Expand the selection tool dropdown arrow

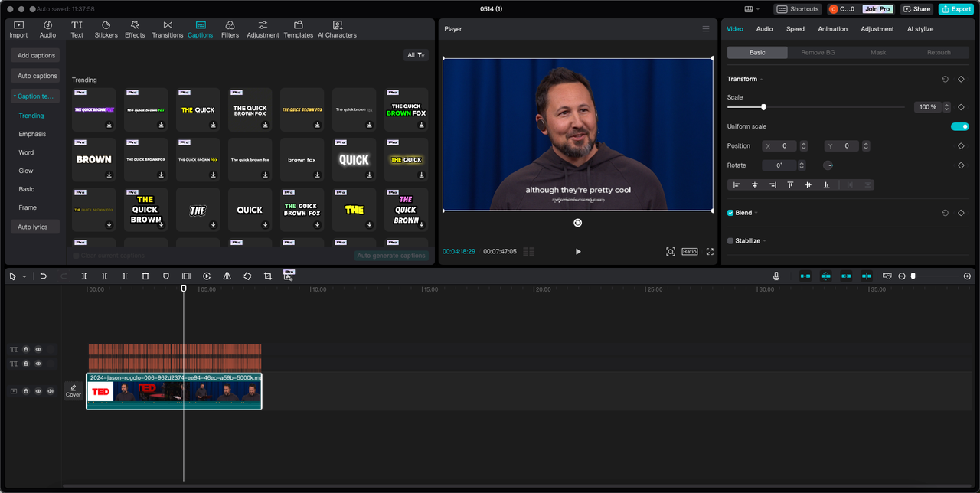point(24,276)
